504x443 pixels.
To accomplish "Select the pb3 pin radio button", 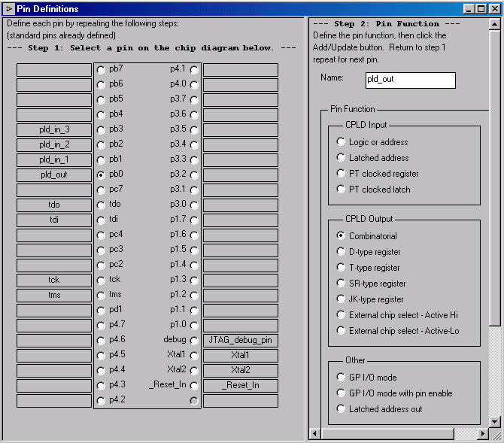I will click(x=101, y=129).
